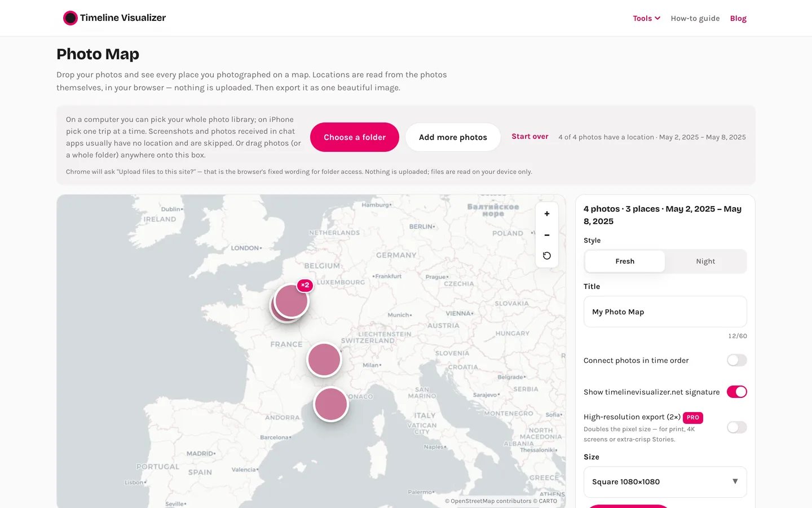This screenshot has height=508, width=812.
Task: Go to the Blog
Action: [738, 18]
